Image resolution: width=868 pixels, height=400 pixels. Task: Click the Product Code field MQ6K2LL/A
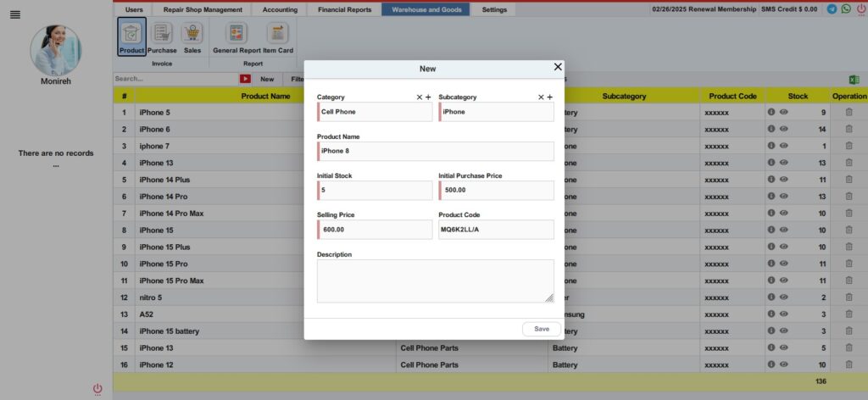(x=497, y=230)
